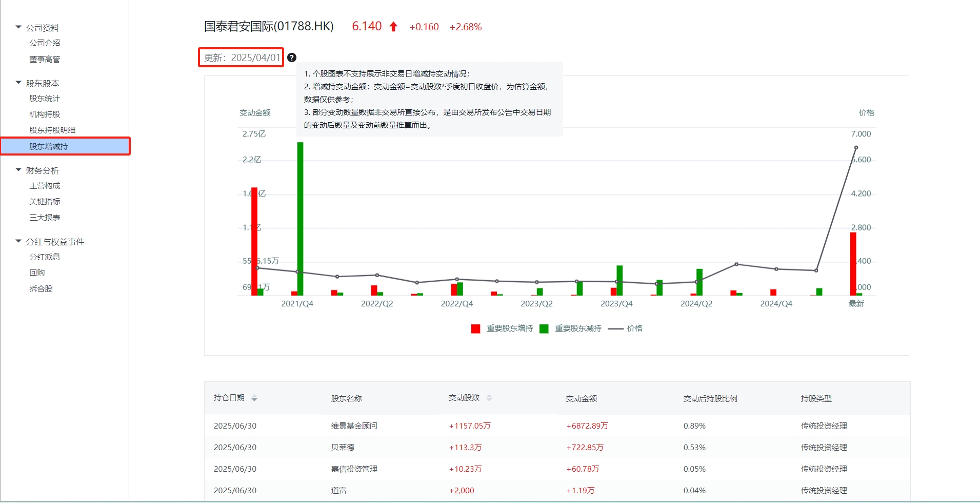
Task: Click value +10.23万
Action: [465, 469]
